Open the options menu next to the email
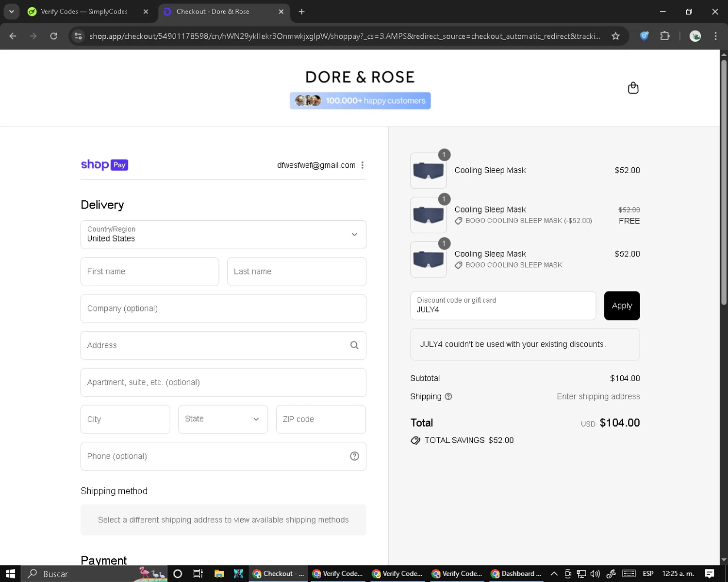 coord(363,165)
